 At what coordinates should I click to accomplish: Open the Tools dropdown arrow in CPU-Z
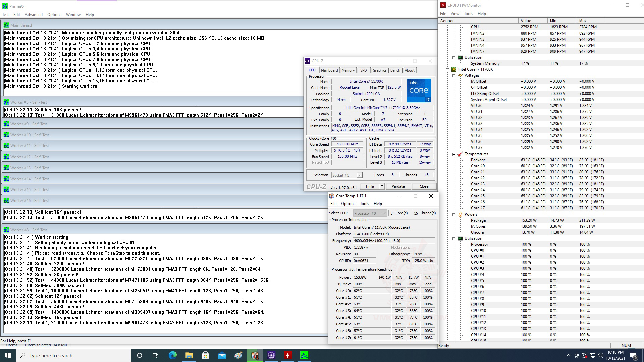(x=381, y=186)
